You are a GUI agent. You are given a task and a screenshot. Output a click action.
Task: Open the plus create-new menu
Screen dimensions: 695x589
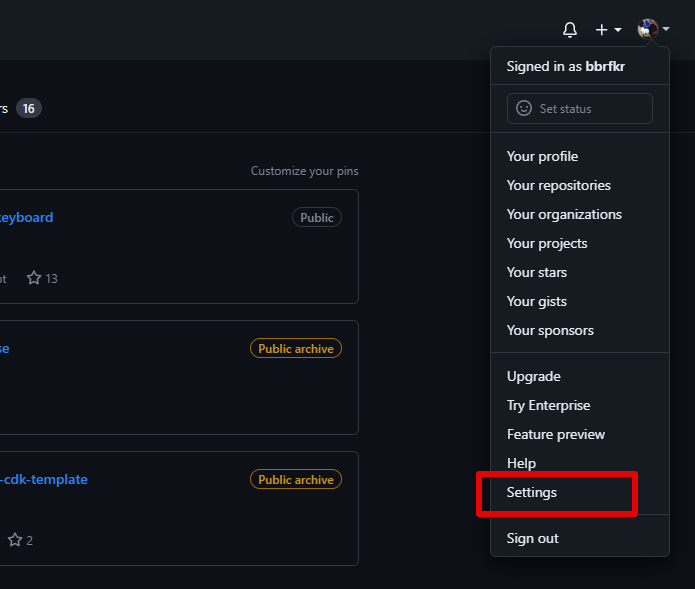coord(608,30)
